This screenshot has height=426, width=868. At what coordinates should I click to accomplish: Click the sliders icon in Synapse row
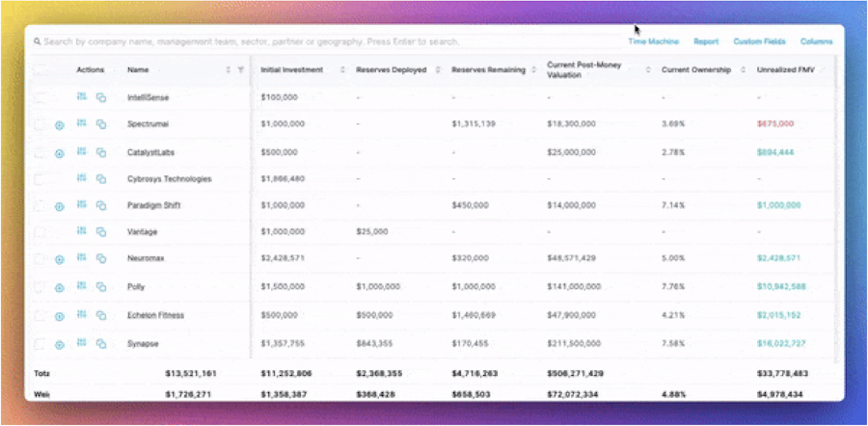tap(81, 342)
